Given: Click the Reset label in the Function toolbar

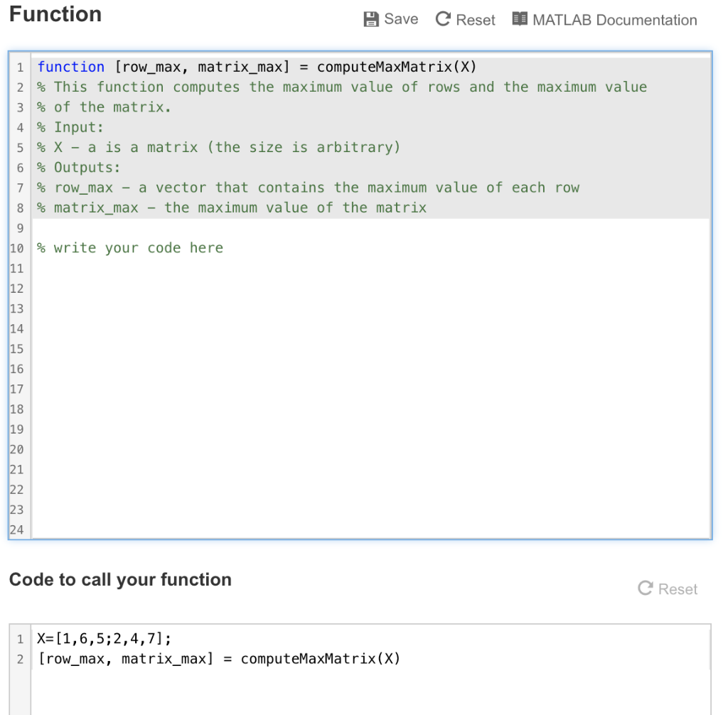Looking at the screenshot, I should (476, 20).
